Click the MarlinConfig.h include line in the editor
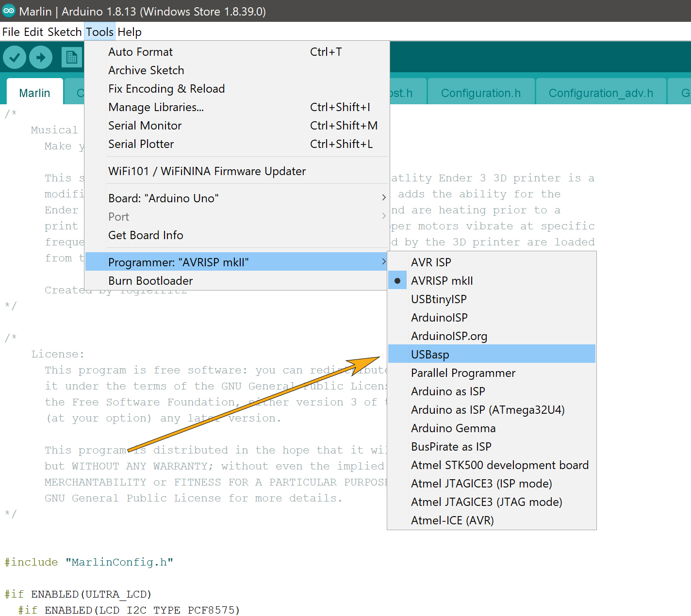691x616 pixels. 87,562
